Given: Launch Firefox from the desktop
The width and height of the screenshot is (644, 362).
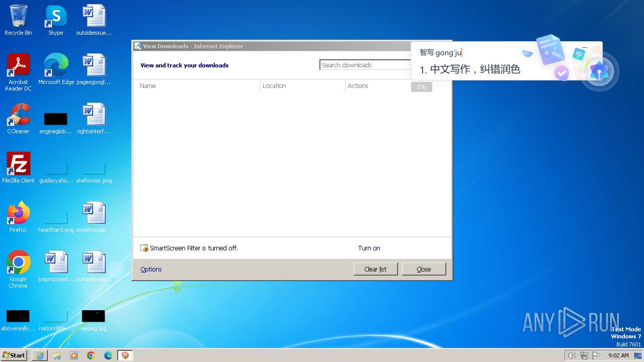Looking at the screenshot, I should coord(18,217).
